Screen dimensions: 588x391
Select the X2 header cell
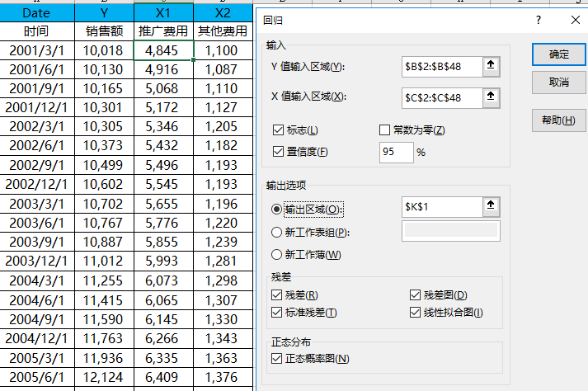223,12
